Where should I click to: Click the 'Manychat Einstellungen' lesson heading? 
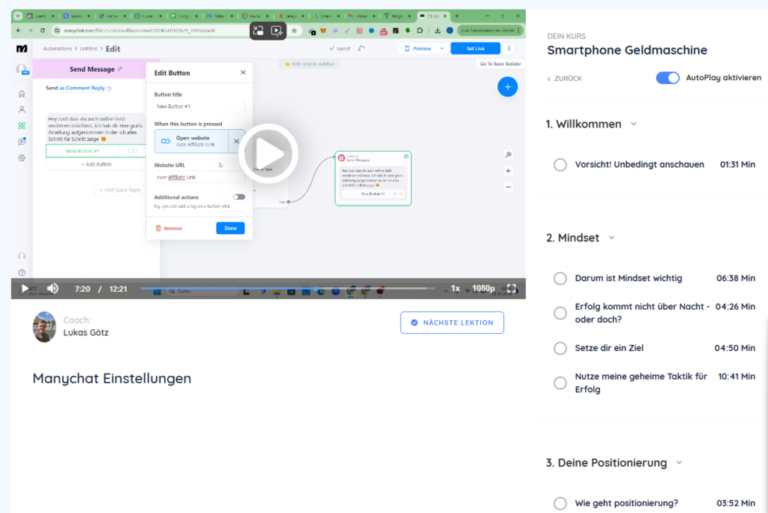pyautogui.click(x=112, y=378)
